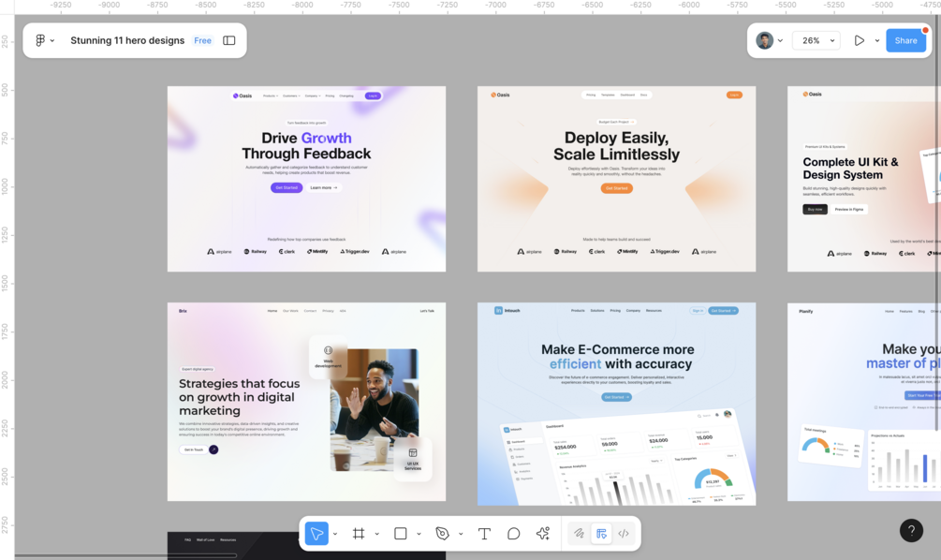Viewport: 941px width, 560px height.
Task: Open the 26% zoom level dropdown
Action: pos(816,40)
